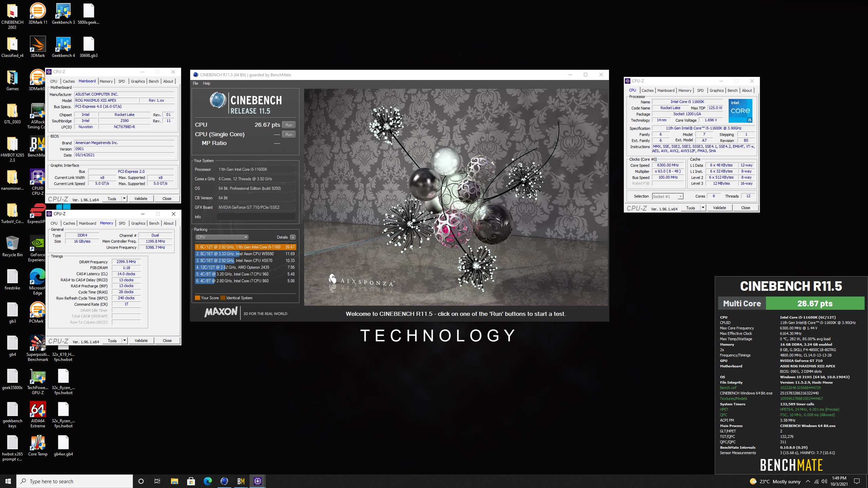Open the Windows Start menu
868x488 pixels.
coord(8,481)
